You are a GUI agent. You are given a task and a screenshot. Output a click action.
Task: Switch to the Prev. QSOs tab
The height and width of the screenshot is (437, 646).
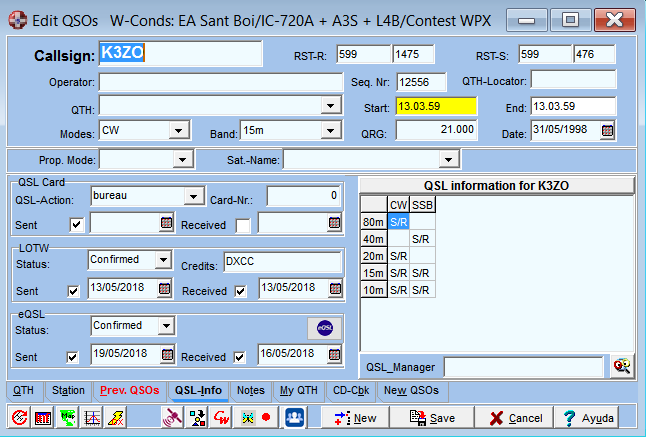(x=130, y=390)
